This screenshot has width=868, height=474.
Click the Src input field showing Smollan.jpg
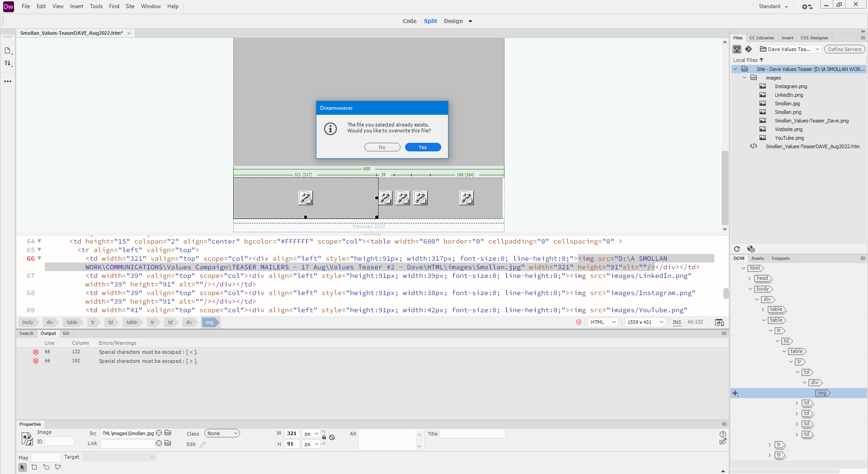click(128, 433)
